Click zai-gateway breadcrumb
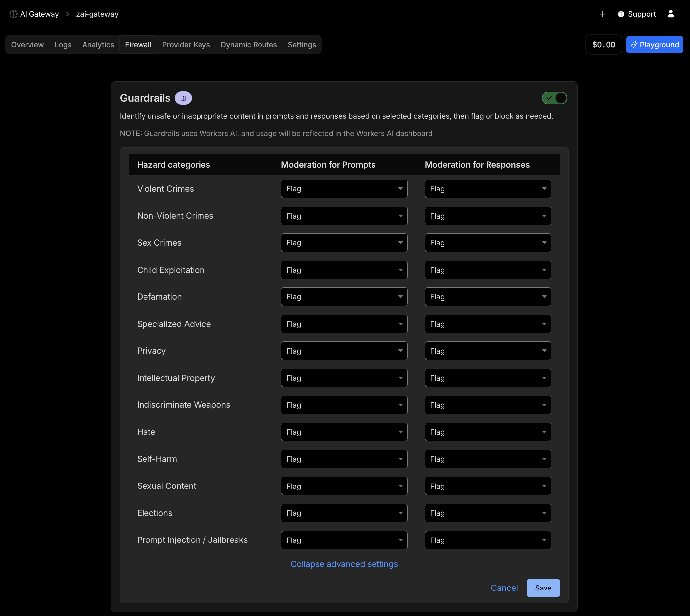Screen dimensions: 690x616 (x=97, y=14)
